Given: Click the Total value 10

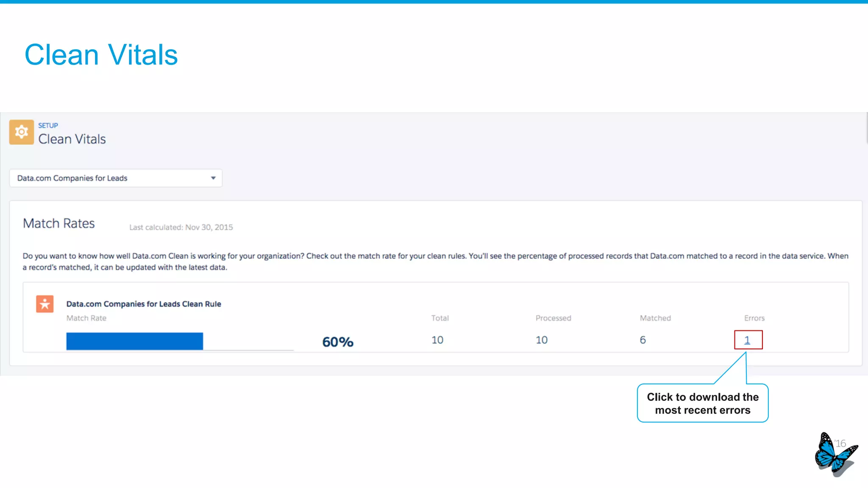Looking at the screenshot, I should [x=437, y=340].
